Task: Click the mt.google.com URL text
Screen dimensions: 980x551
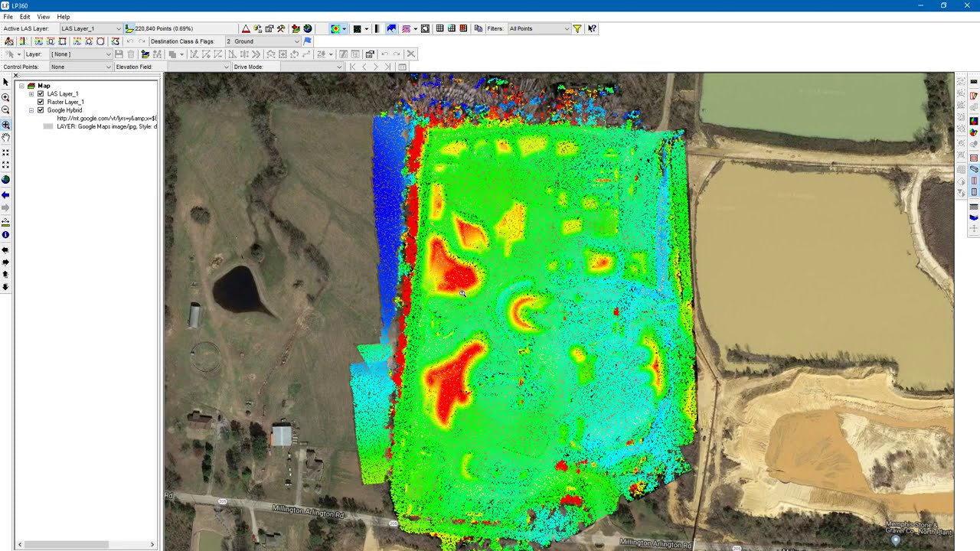Action: pos(106,119)
